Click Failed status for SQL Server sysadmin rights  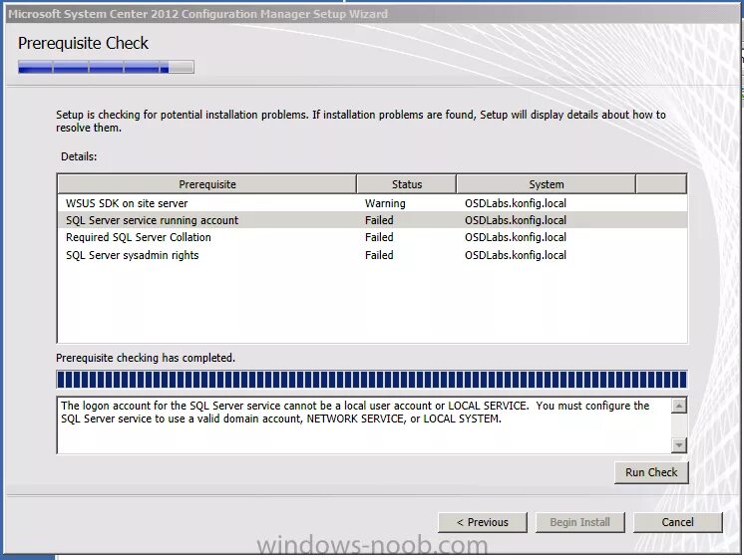pos(379,255)
